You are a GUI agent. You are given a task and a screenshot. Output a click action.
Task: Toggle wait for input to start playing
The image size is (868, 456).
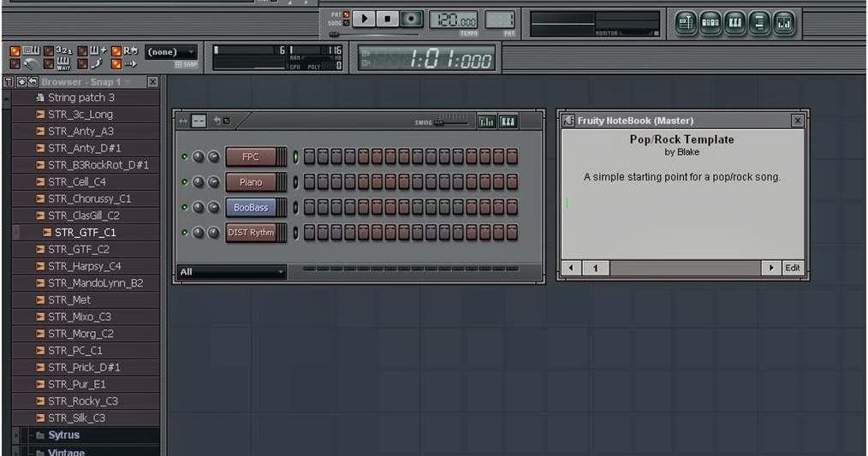pyautogui.click(x=58, y=64)
